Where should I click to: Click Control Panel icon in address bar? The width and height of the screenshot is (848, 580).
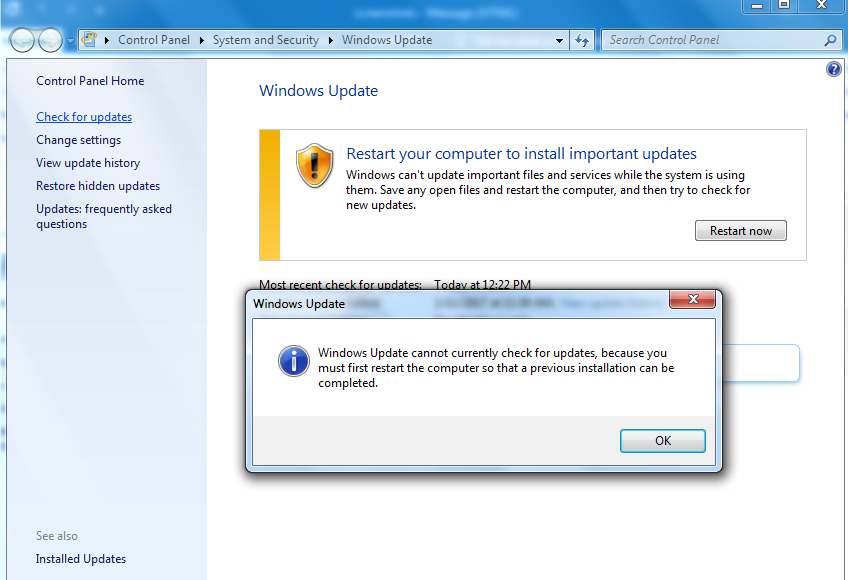pos(89,39)
